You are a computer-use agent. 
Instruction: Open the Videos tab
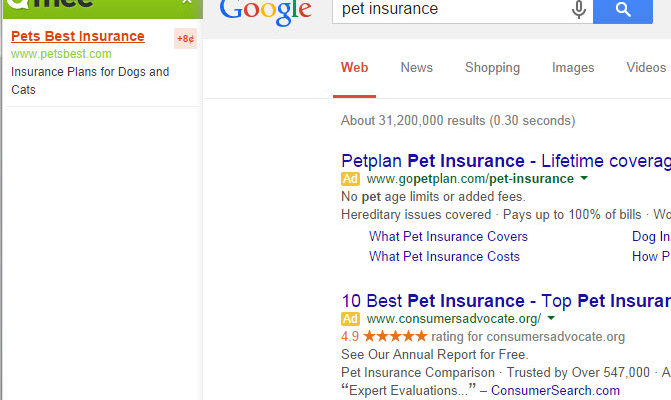[x=646, y=68]
